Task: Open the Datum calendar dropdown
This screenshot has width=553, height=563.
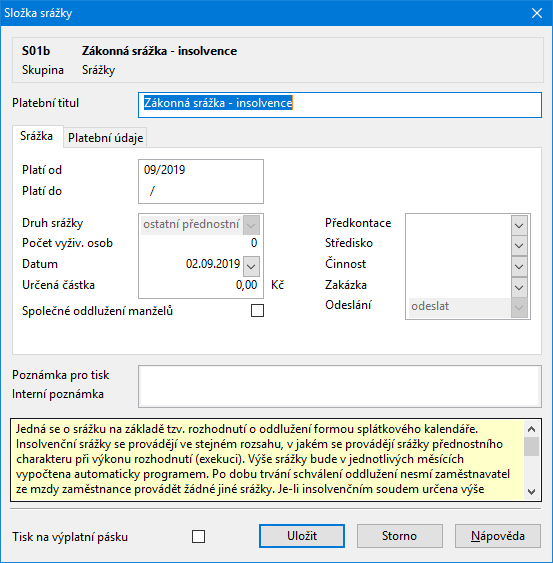Action: click(x=251, y=266)
